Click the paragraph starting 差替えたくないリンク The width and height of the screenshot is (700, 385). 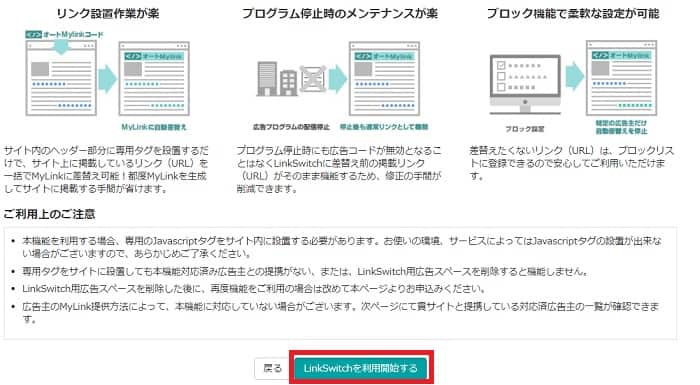572,163
